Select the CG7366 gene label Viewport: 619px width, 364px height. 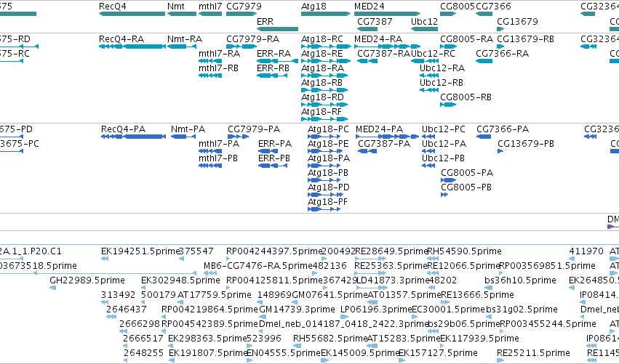tap(493, 7)
